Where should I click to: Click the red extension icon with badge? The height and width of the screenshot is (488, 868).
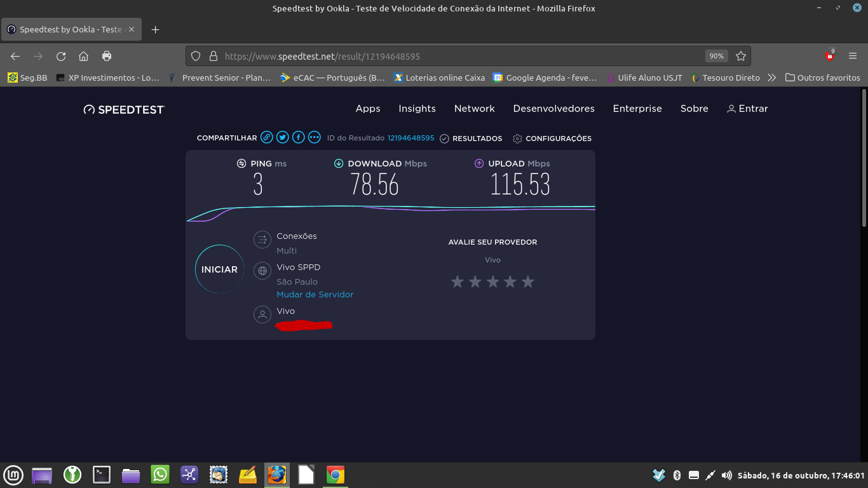[x=830, y=55]
